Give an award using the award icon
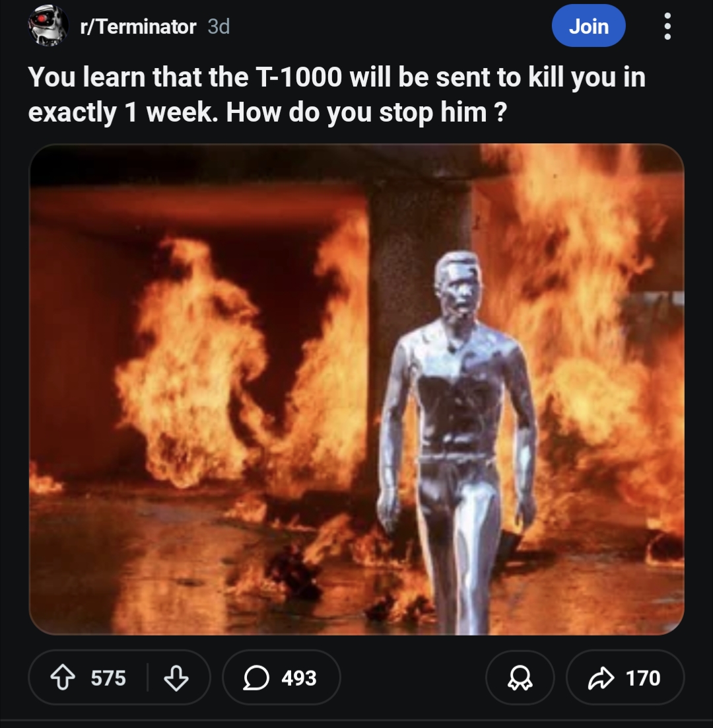The height and width of the screenshot is (728, 713). point(519,678)
